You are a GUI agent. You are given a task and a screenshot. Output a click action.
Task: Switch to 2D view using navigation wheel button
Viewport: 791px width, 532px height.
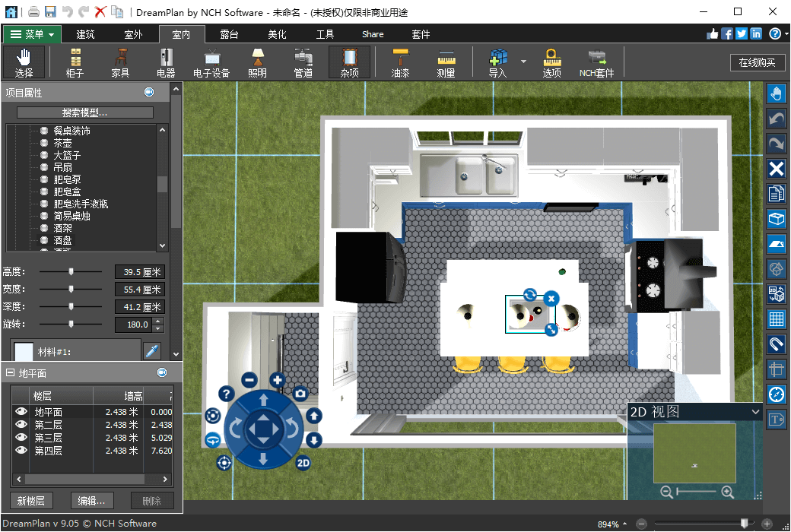(303, 462)
